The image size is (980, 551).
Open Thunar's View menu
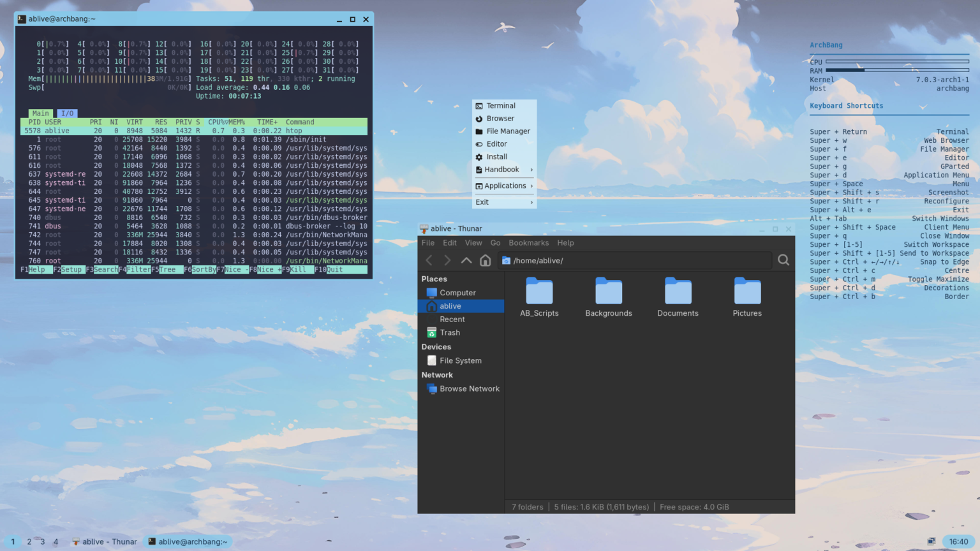click(473, 243)
